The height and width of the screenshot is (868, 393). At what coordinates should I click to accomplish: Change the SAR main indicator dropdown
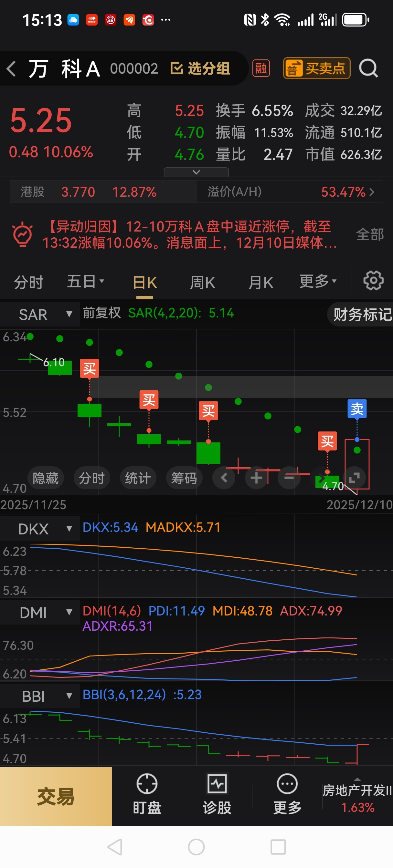pos(40,315)
